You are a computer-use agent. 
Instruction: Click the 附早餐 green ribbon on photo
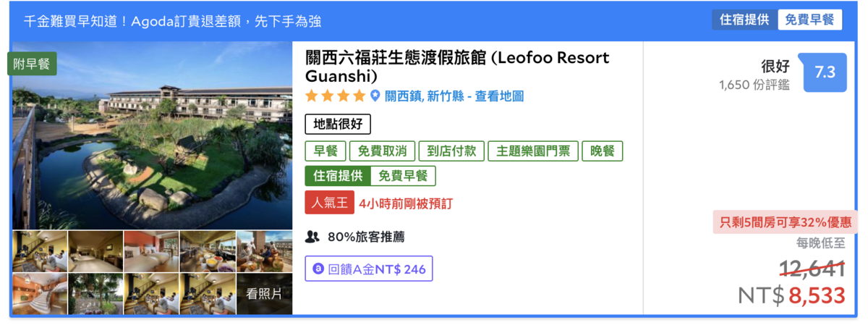(32, 63)
